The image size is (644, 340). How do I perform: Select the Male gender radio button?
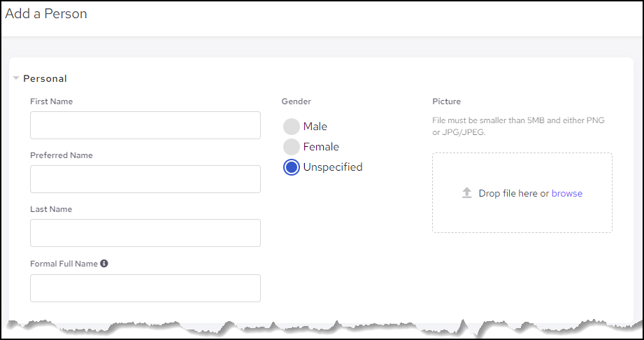[292, 127]
